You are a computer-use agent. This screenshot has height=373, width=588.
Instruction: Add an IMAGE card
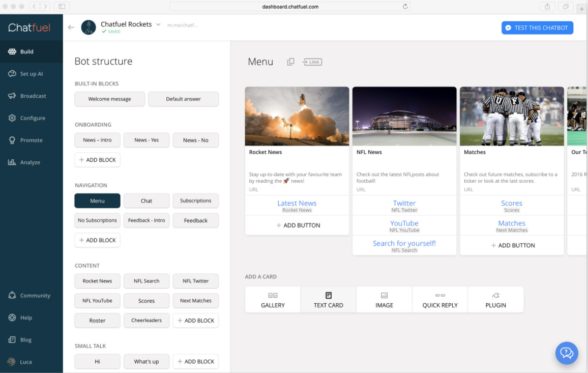click(x=384, y=299)
